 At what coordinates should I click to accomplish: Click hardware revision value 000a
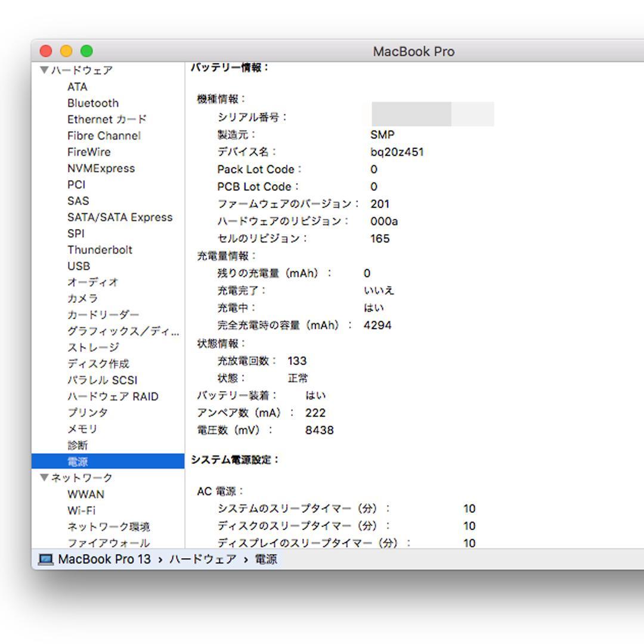[x=384, y=221]
